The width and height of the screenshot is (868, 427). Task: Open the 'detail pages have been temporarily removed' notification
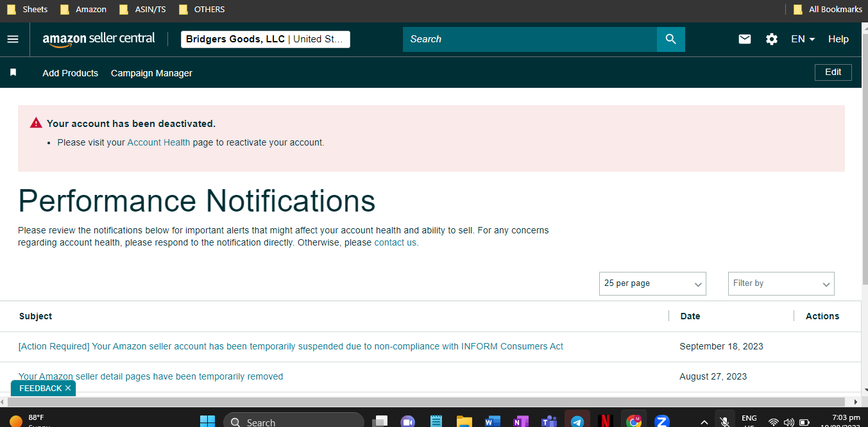tap(151, 376)
